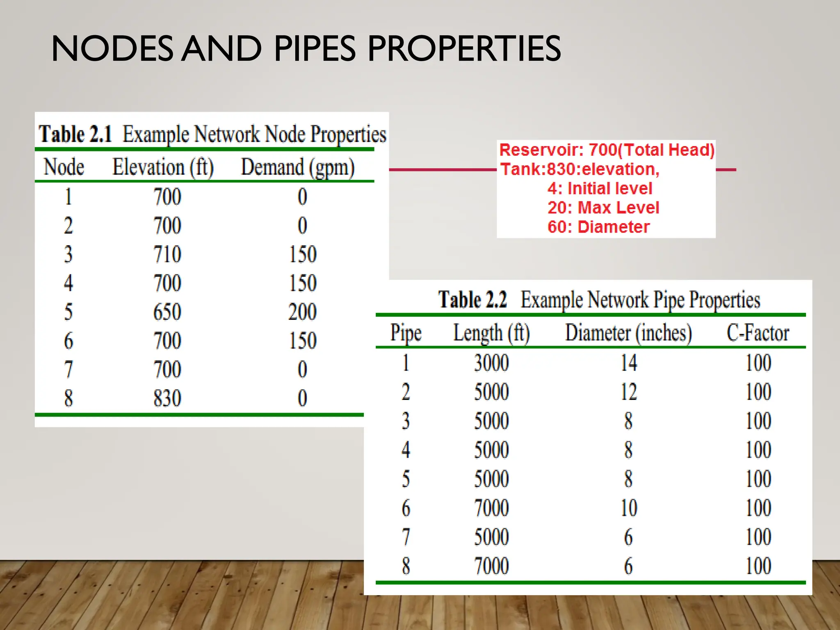This screenshot has width=840, height=630.
Task: Select demand '150' in node 4 row
Action: tap(303, 283)
